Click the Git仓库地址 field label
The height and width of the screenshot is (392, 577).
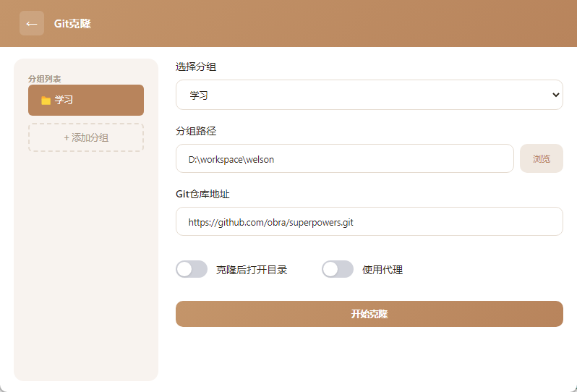(x=202, y=194)
